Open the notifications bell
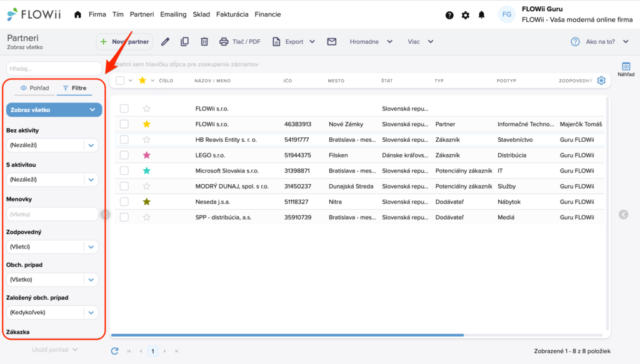 (482, 15)
